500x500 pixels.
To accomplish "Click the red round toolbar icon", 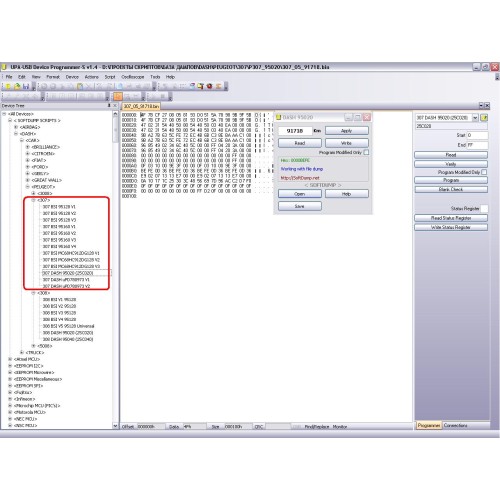I will click(x=209, y=86).
